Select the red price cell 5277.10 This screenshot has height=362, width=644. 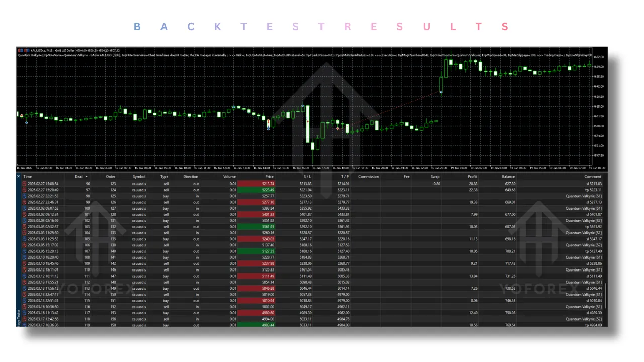(x=257, y=202)
